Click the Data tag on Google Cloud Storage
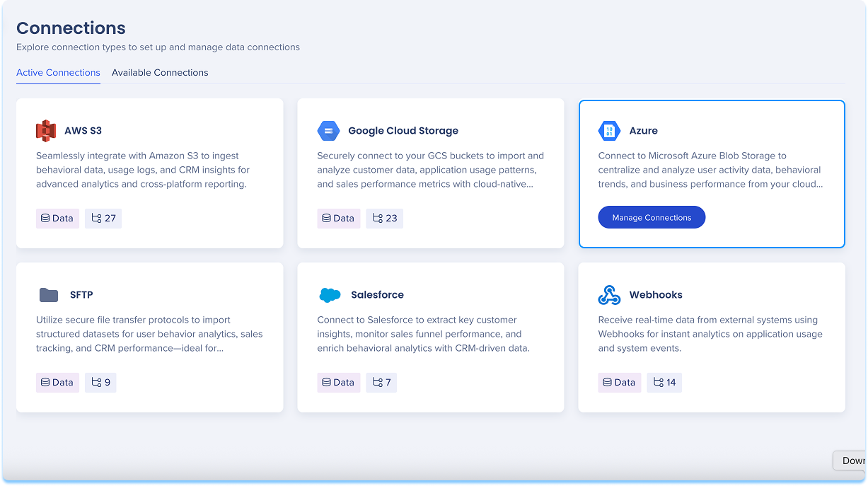This screenshot has width=868, height=486. [x=339, y=219]
